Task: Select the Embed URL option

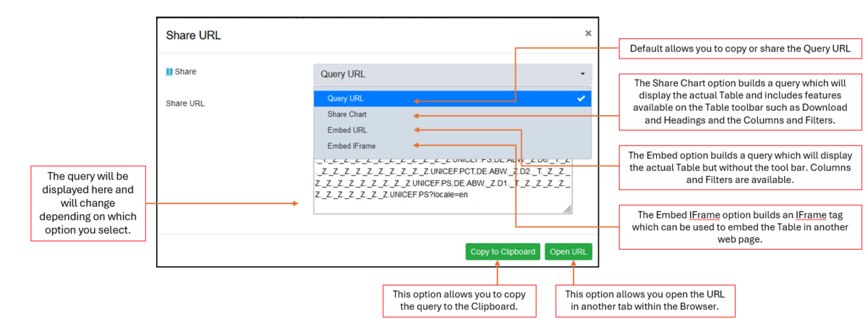Action: pyautogui.click(x=347, y=130)
